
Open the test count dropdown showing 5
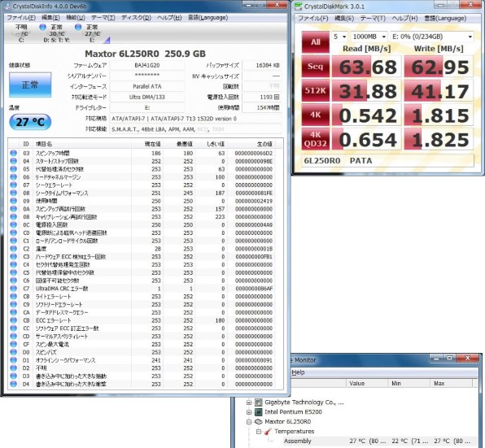339,37
